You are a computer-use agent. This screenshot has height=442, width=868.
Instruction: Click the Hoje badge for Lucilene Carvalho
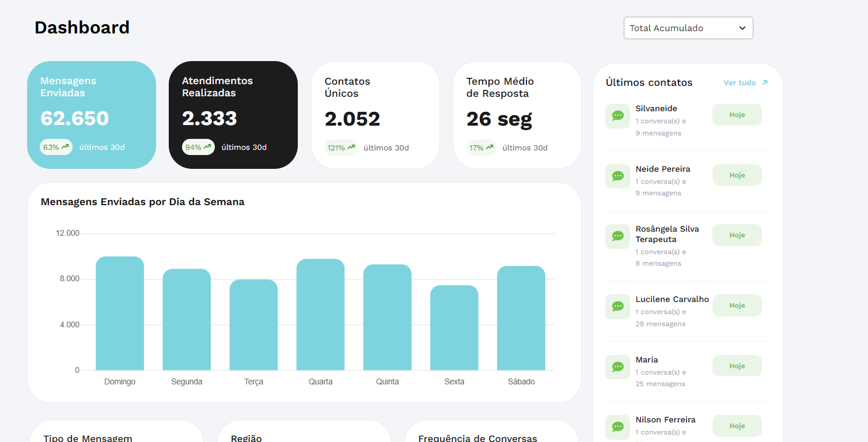737,305
